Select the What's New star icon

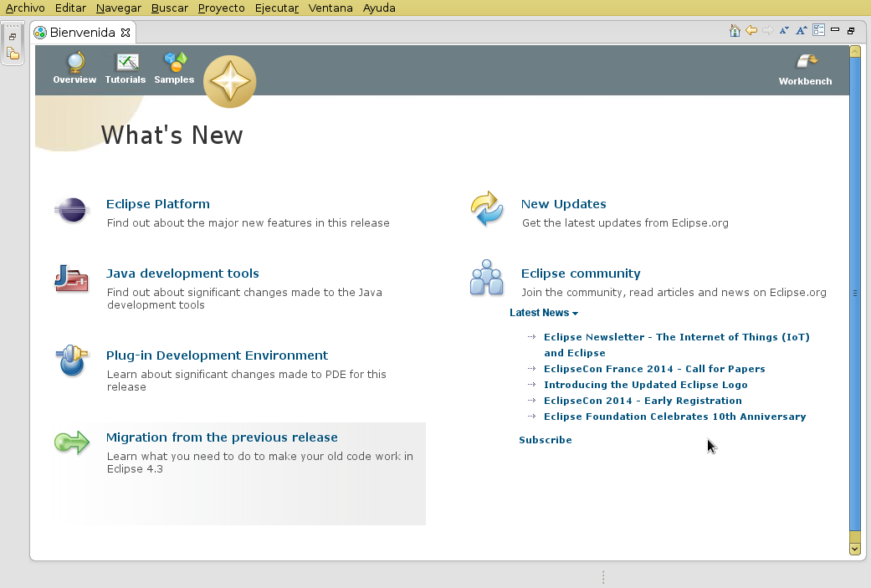(229, 82)
